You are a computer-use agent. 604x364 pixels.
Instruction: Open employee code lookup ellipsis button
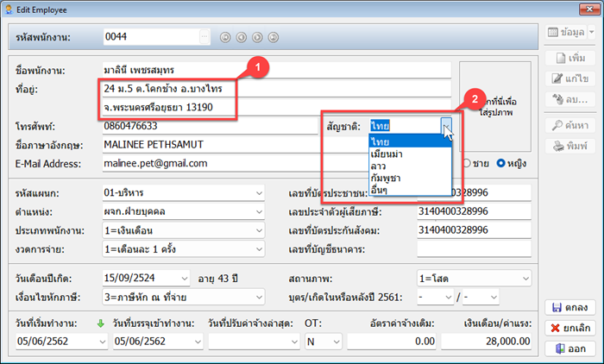[x=204, y=37]
